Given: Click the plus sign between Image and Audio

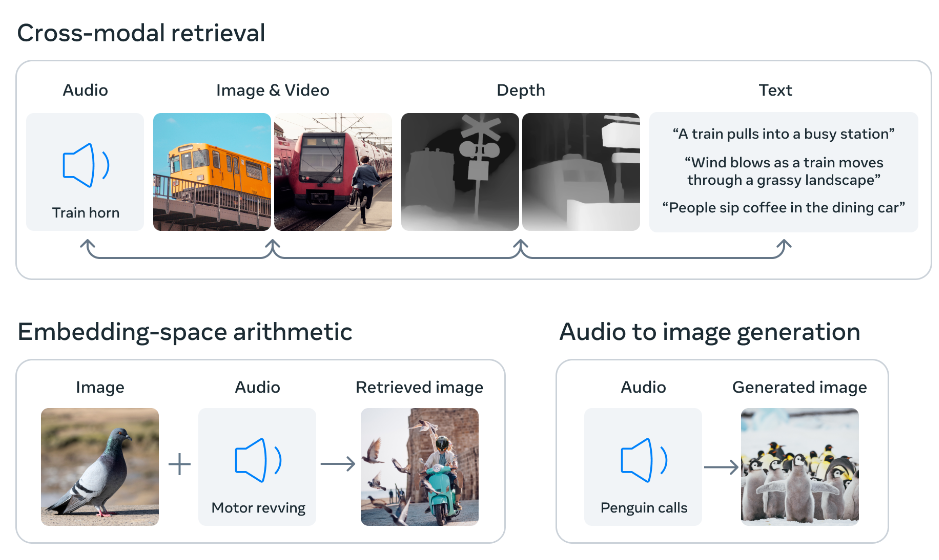Looking at the screenshot, I should tap(180, 464).
